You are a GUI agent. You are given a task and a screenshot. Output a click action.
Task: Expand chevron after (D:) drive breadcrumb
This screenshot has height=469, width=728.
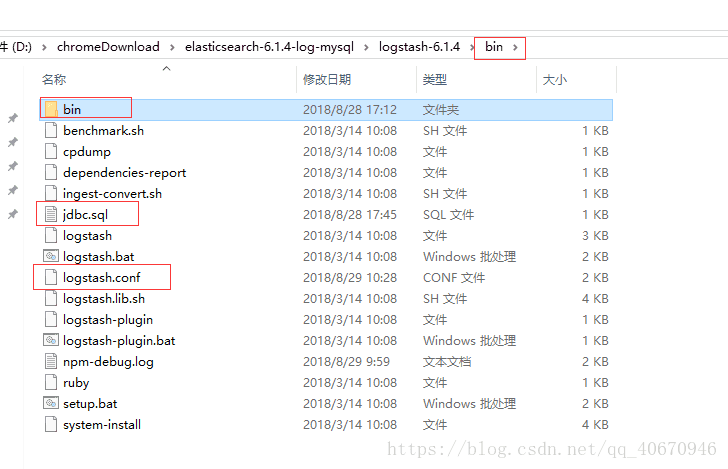tap(44, 47)
